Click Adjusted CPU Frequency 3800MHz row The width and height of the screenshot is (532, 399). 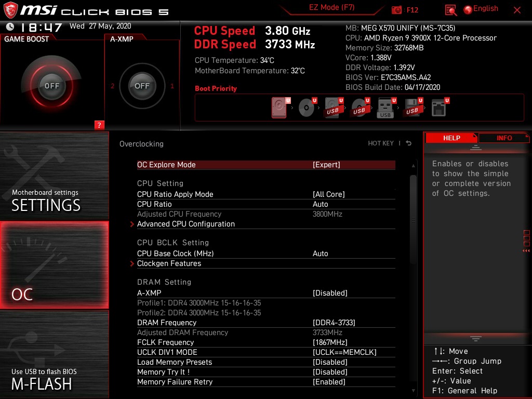tap(266, 214)
